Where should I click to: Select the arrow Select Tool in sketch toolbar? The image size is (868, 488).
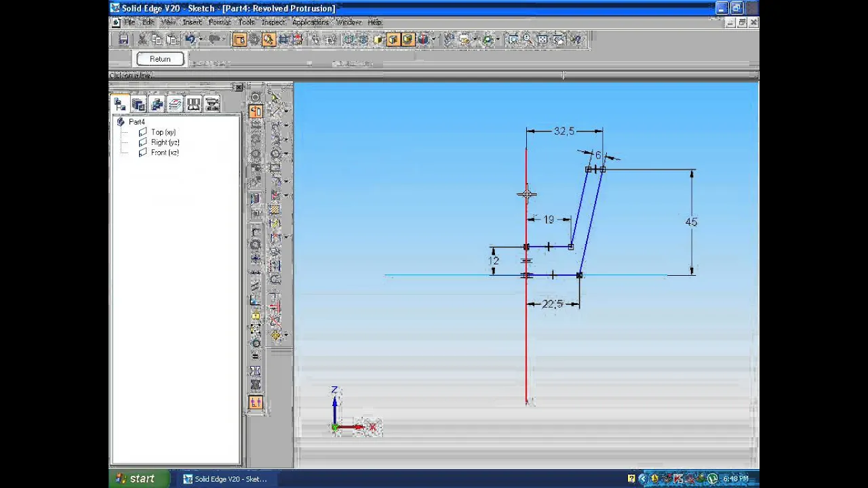coord(275,98)
